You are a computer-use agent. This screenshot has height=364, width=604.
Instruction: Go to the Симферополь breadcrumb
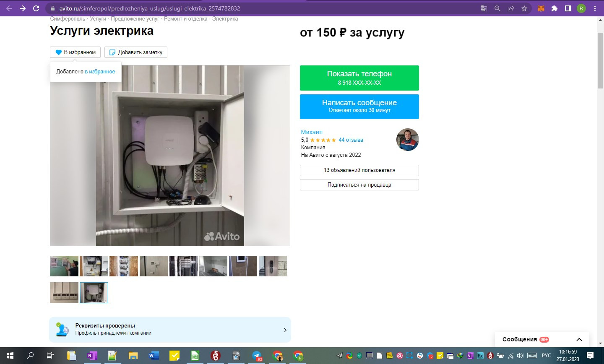68,19
